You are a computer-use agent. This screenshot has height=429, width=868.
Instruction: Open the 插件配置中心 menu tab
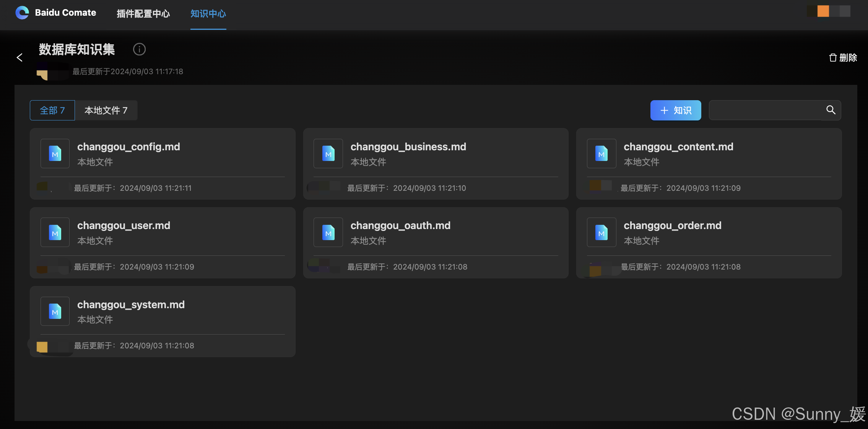click(143, 14)
